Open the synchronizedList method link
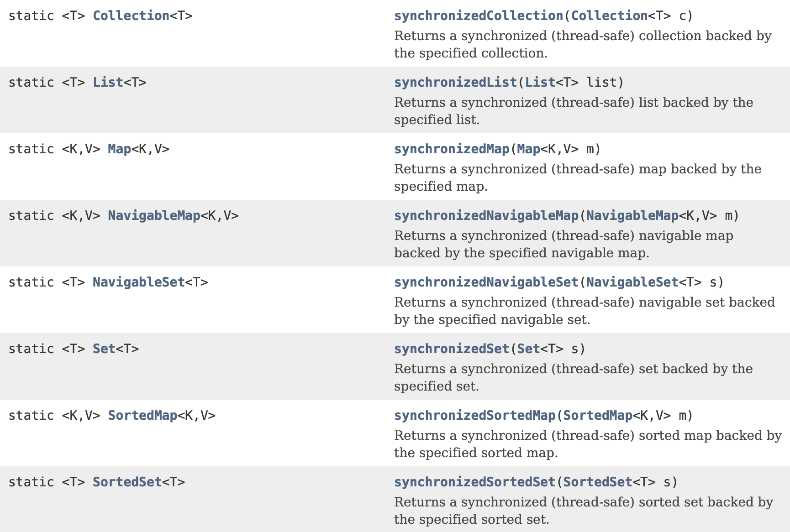 (455, 82)
